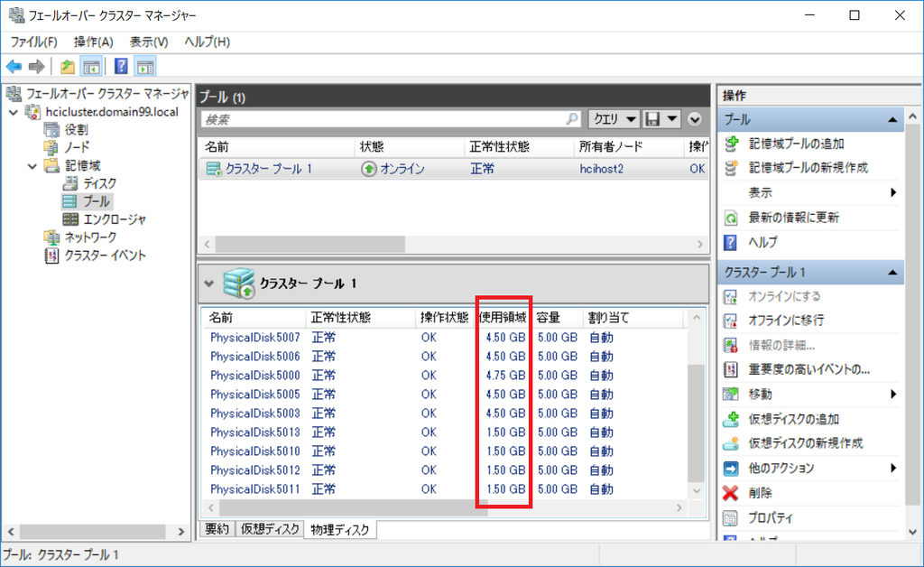924x567 pixels.
Task: Collapse the クラスター プール 1 details section
Action: point(208,283)
